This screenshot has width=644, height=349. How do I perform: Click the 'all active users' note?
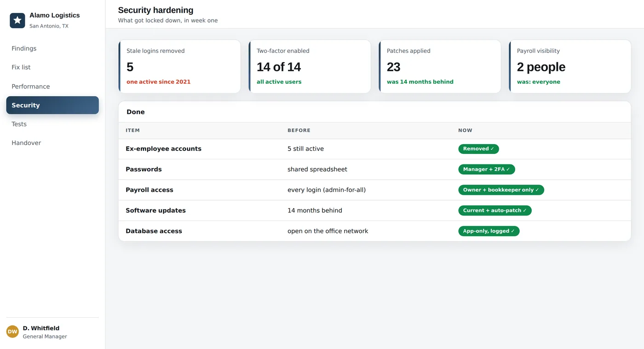coord(279,82)
